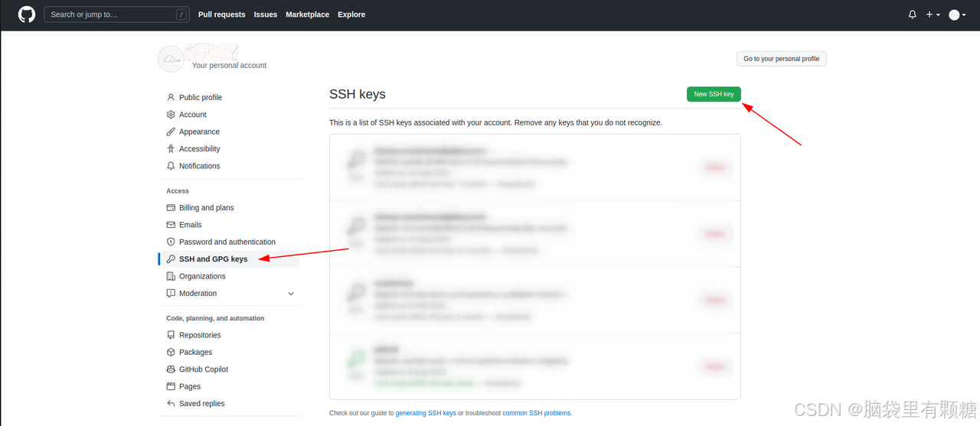Click the Moderation report icon

tap(171, 293)
